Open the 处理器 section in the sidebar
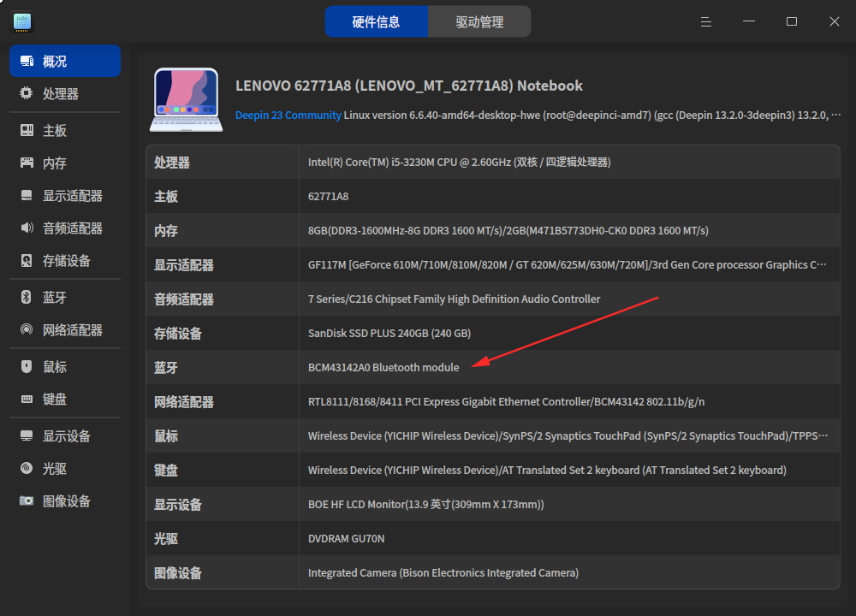The width and height of the screenshot is (856, 616). (x=51, y=93)
